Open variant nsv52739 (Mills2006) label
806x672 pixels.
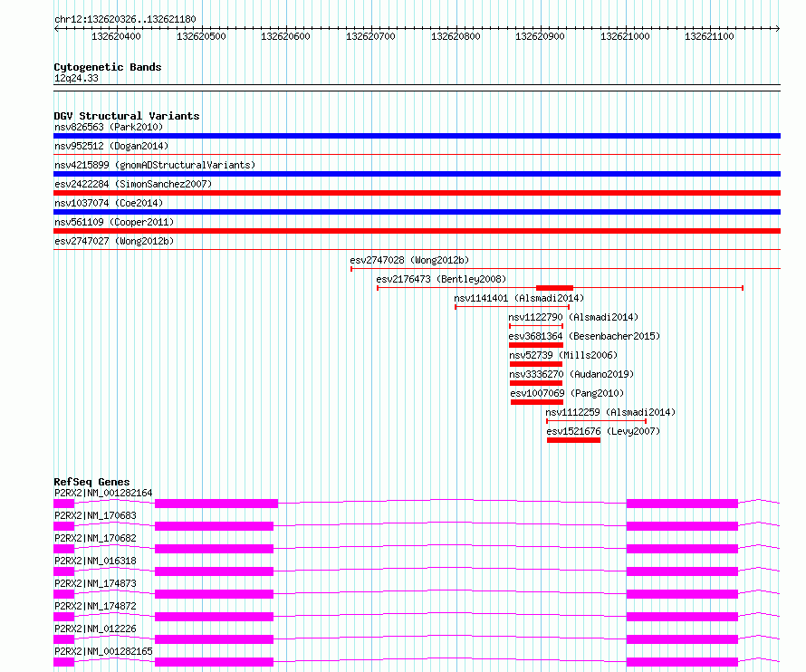pos(563,355)
